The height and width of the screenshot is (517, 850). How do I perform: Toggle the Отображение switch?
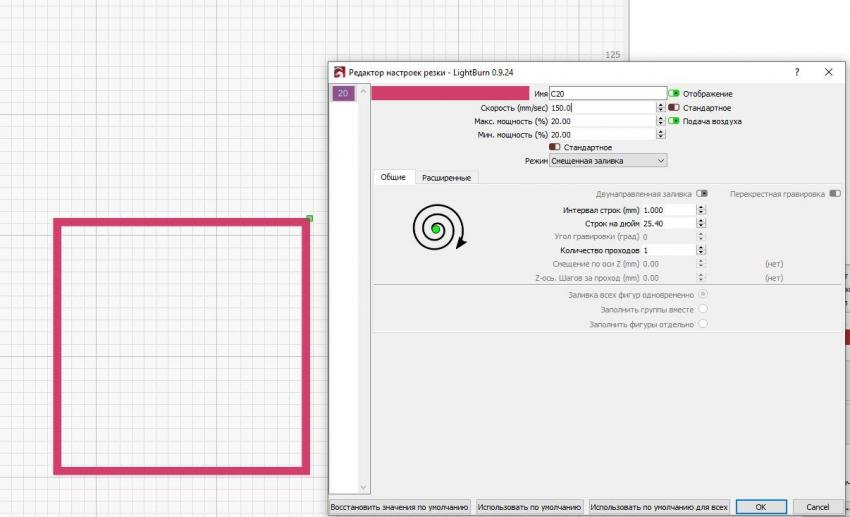(x=674, y=94)
